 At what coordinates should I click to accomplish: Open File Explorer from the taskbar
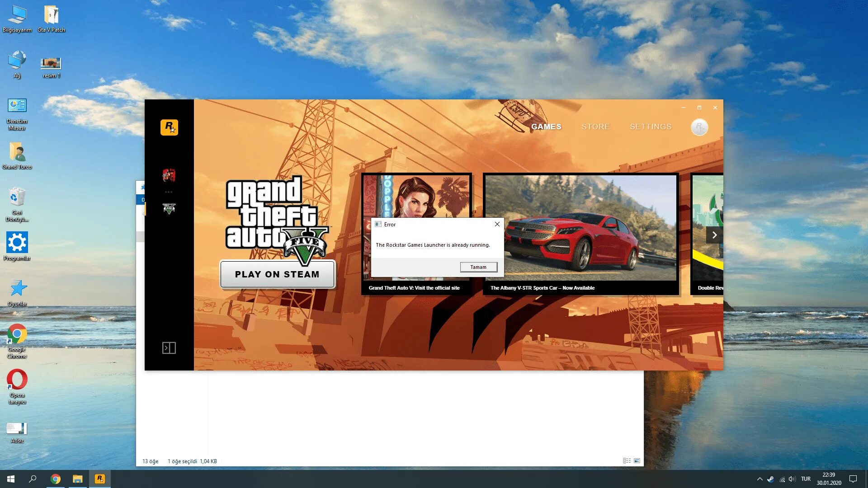click(x=78, y=479)
